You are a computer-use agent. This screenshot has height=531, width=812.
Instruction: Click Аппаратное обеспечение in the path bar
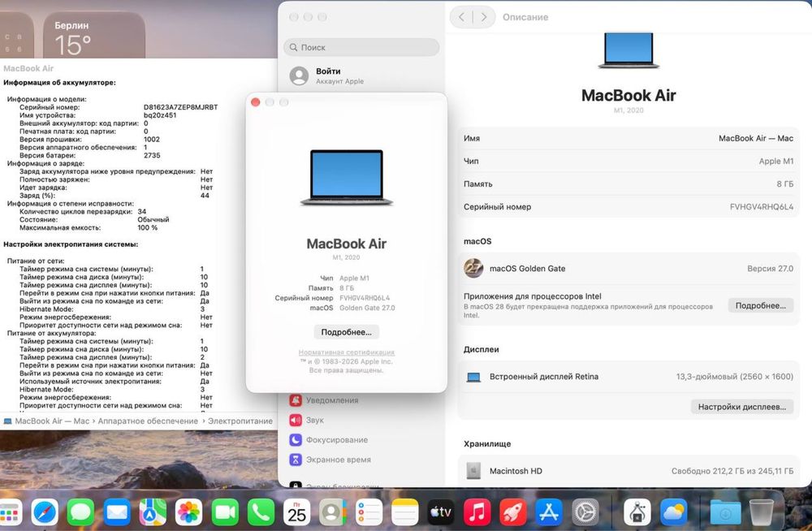tap(148, 421)
